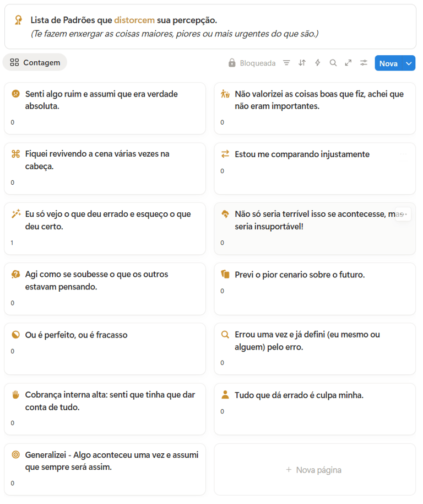
Task: Click the target icon on Generalizei card
Action: [x=15, y=455]
